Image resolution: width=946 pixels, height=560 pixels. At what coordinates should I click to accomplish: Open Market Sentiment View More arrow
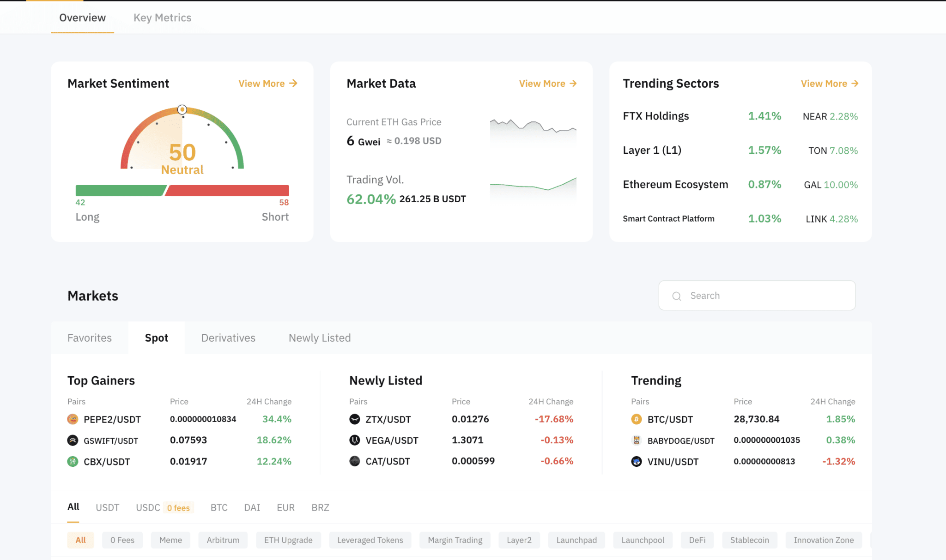[x=293, y=84]
